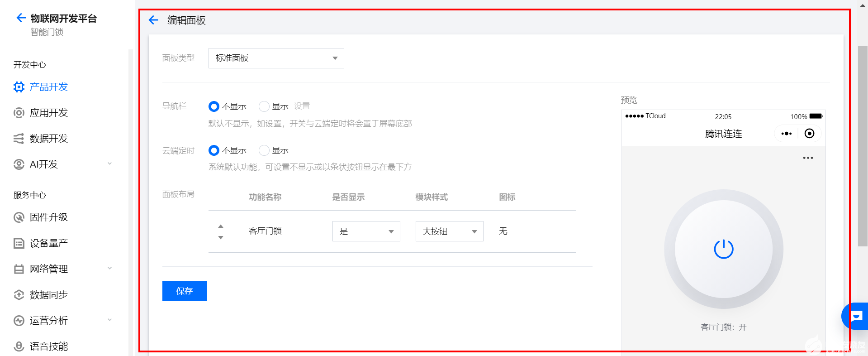Open the 面板类型 标准面板 dropdown
The height and width of the screenshot is (356, 868).
pos(276,58)
